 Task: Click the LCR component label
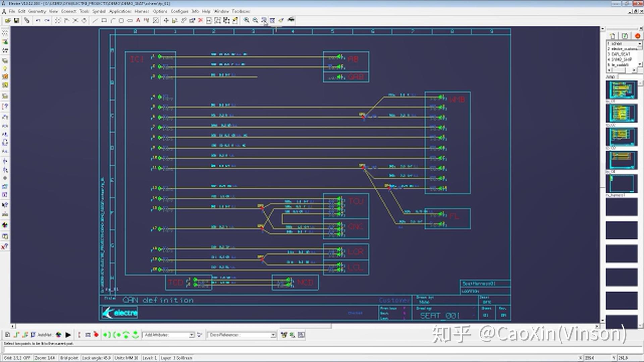356,252
